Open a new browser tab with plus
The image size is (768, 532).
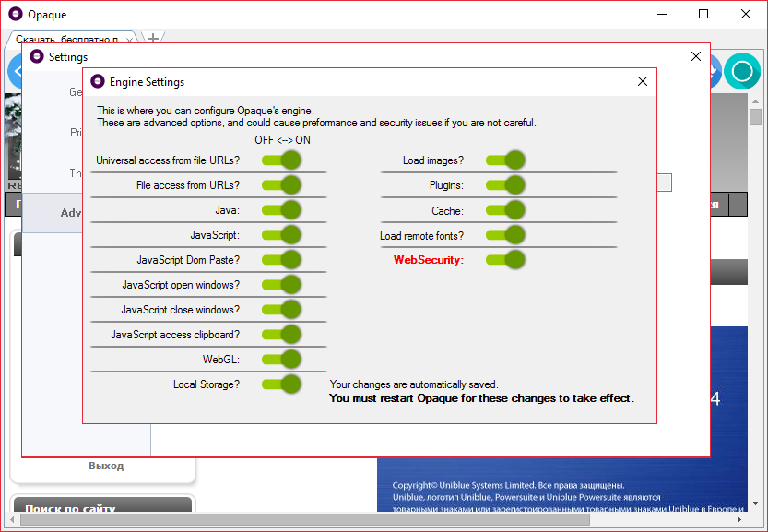pos(153,38)
